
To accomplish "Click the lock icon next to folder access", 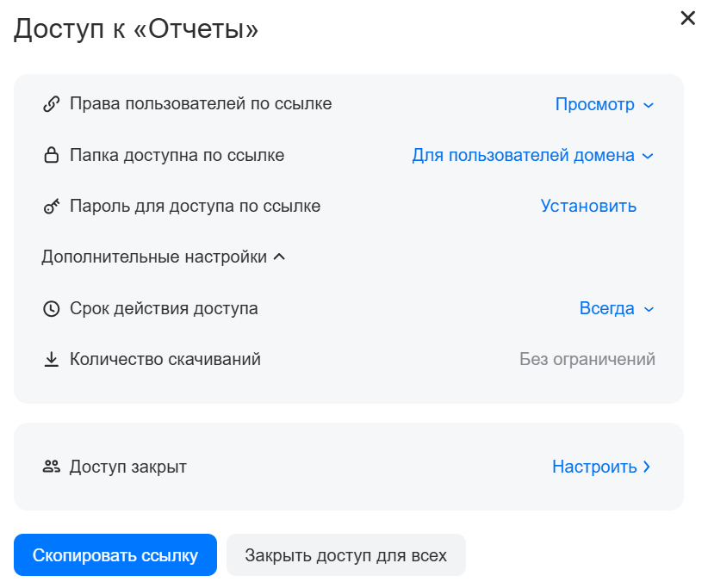I will click(51, 156).
